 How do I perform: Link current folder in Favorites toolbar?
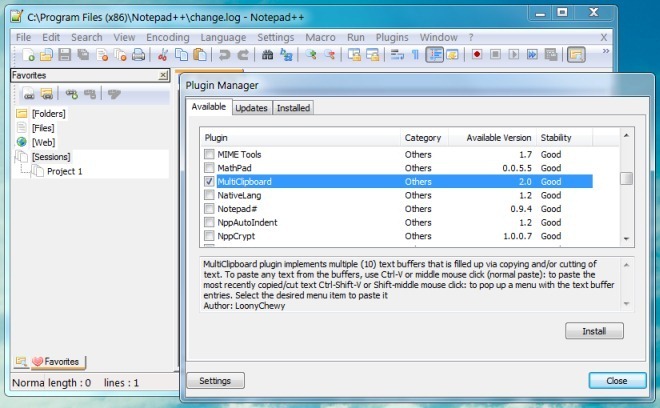(x=46, y=93)
